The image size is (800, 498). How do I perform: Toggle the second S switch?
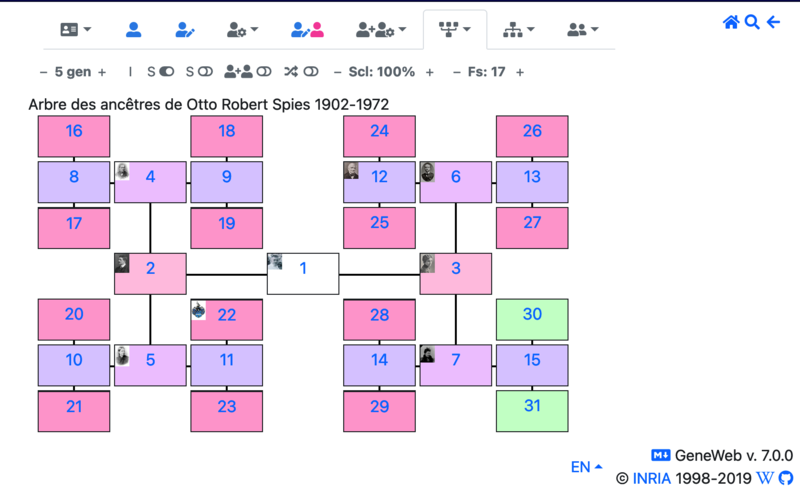(199, 72)
